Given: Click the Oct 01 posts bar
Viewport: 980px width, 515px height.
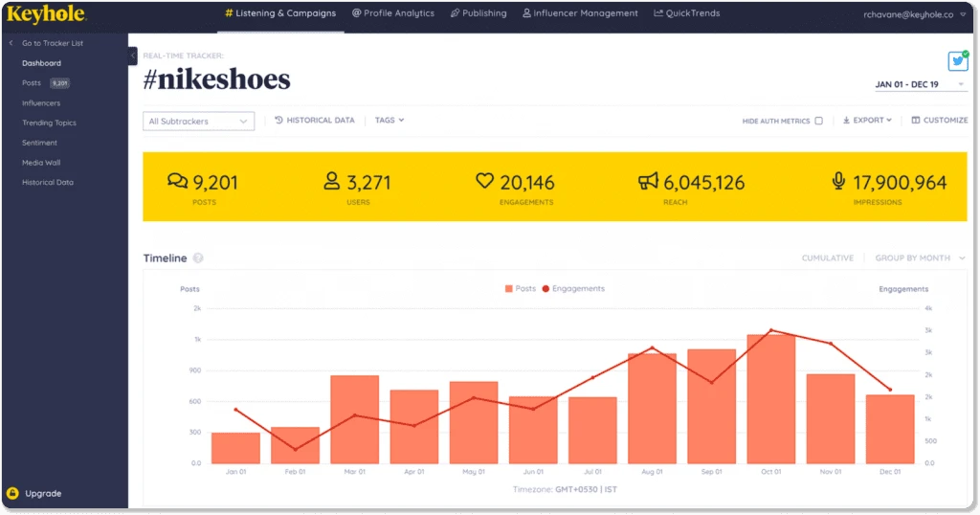Looking at the screenshot, I should [x=770, y=399].
